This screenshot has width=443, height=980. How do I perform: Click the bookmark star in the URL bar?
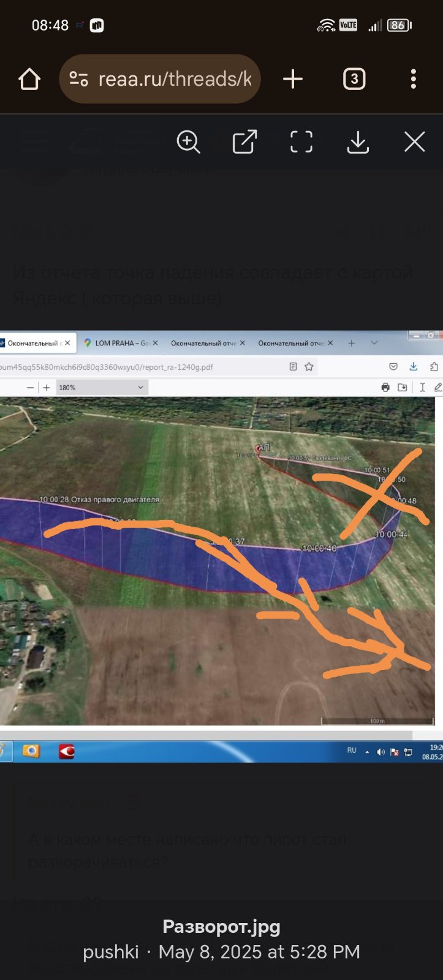309,366
